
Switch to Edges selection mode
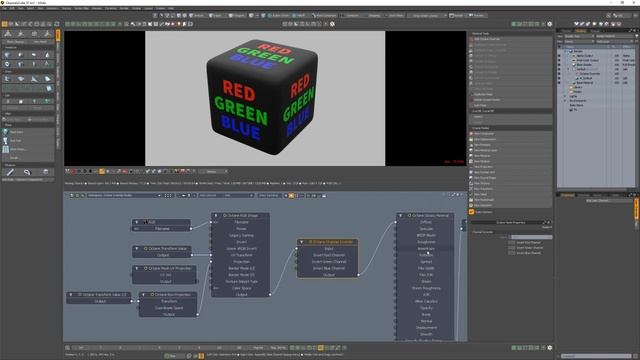click(215, 16)
